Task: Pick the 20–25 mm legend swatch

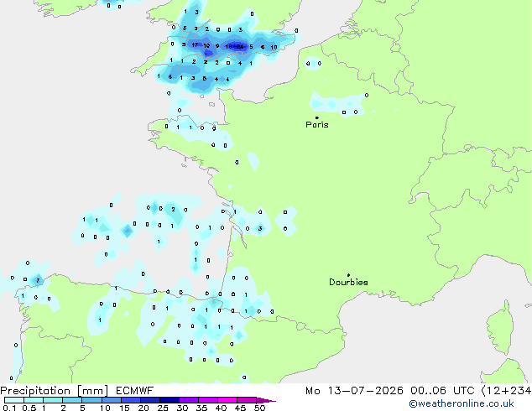Action: 149,400
